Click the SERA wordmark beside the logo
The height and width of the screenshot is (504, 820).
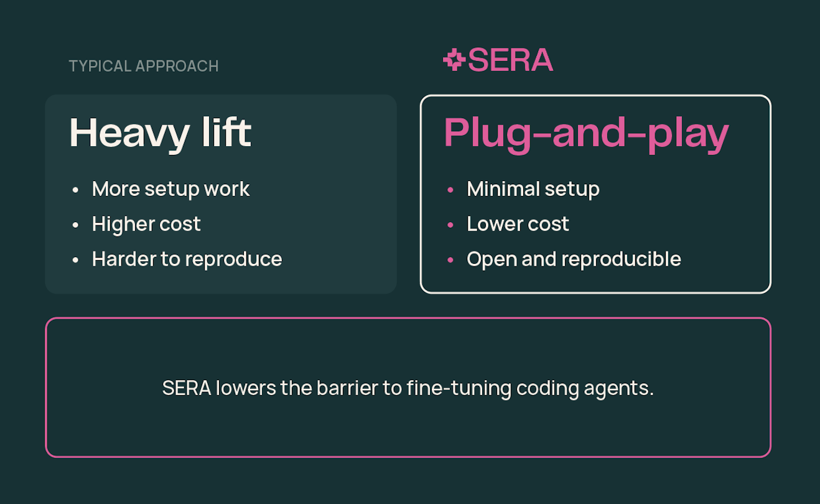pyautogui.click(x=510, y=60)
